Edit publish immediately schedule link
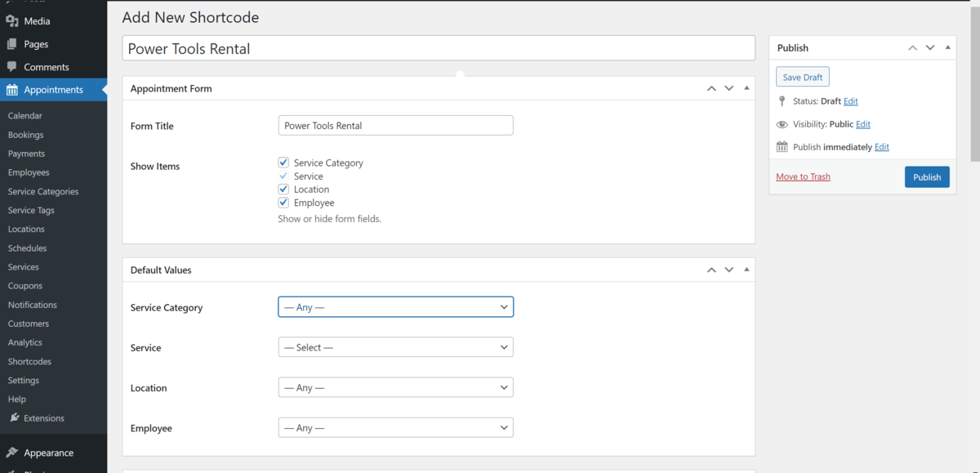This screenshot has height=473, width=980. (882, 147)
